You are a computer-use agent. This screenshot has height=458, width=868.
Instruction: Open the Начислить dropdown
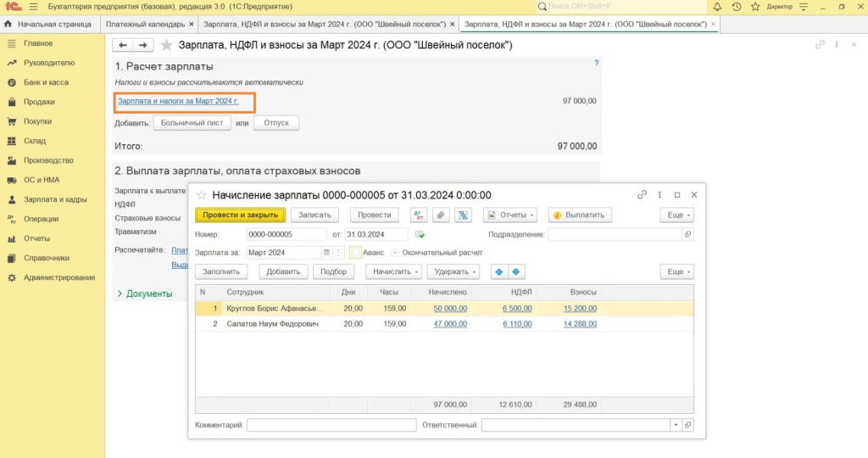393,271
